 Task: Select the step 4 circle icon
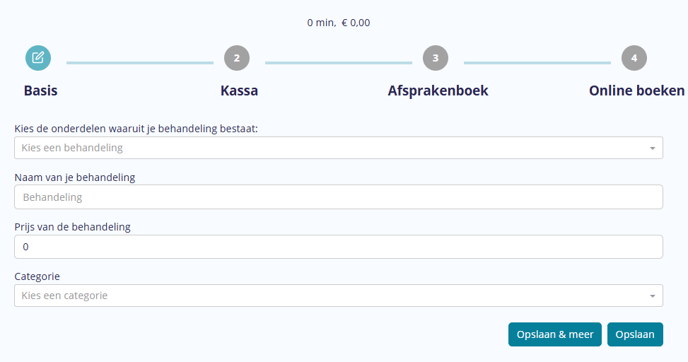(634, 58)
